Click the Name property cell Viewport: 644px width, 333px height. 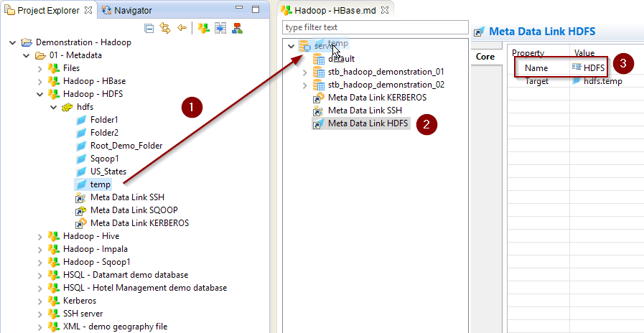click(x=536, y=67)
